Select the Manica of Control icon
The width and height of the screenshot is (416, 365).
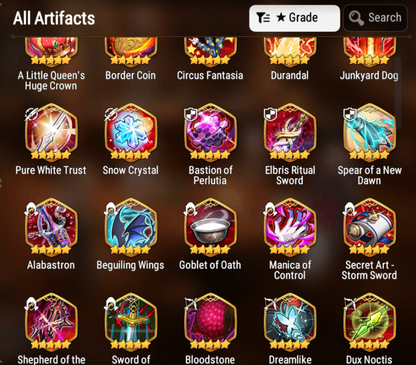[x=290, y=228]
